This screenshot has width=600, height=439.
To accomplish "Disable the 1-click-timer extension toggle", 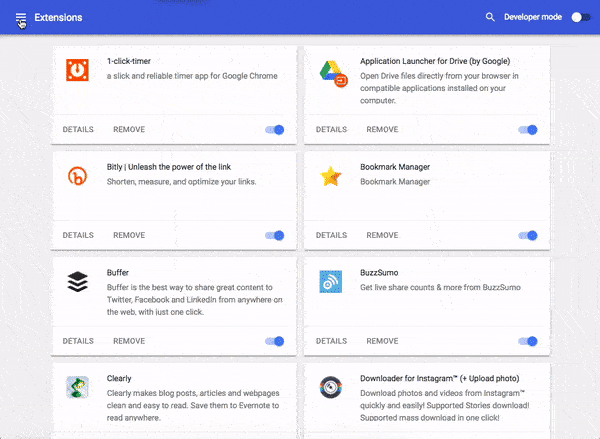I will (275, 130).
